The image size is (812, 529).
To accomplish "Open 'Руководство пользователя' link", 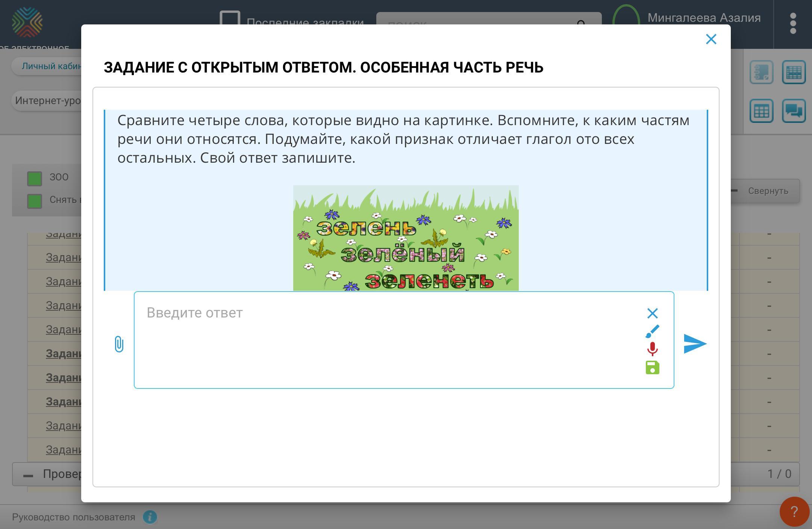I will 73,517.
